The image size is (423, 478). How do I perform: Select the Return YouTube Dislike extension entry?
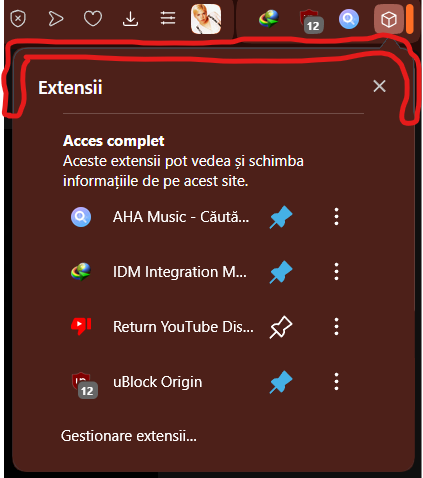[x=162, y=327]
